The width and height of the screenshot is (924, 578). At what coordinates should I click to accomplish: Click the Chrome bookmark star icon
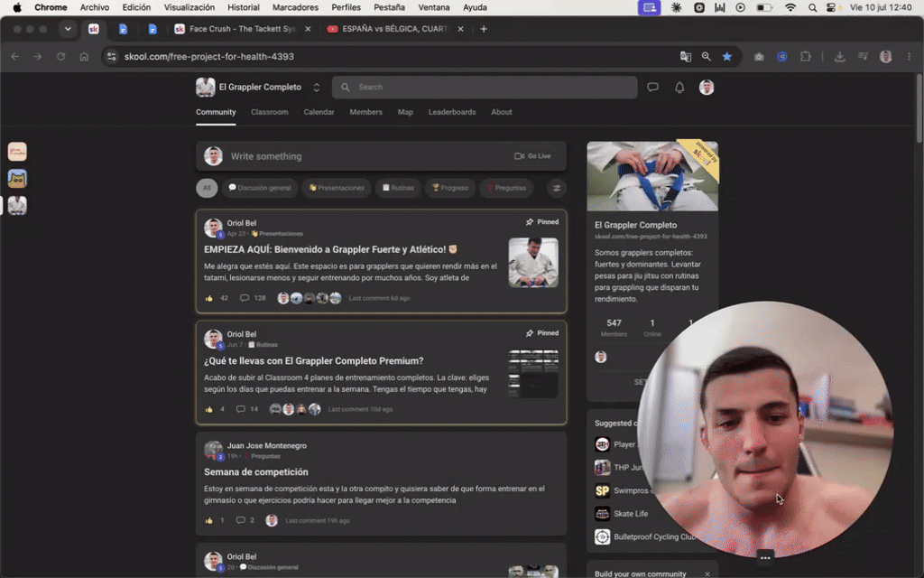click(726, 57)
